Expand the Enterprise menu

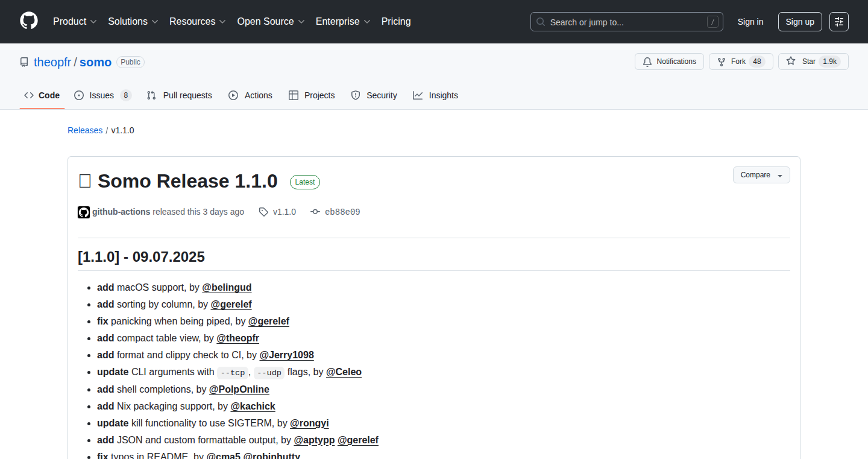point(343,21)
